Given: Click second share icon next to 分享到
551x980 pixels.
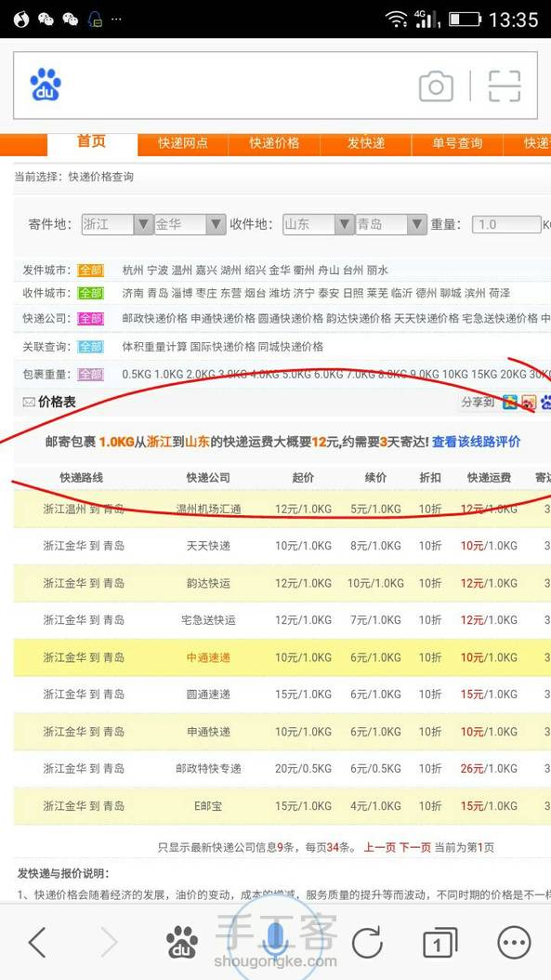Looking at the screenshot, I should pyautogui.click(x=529, y=402).
